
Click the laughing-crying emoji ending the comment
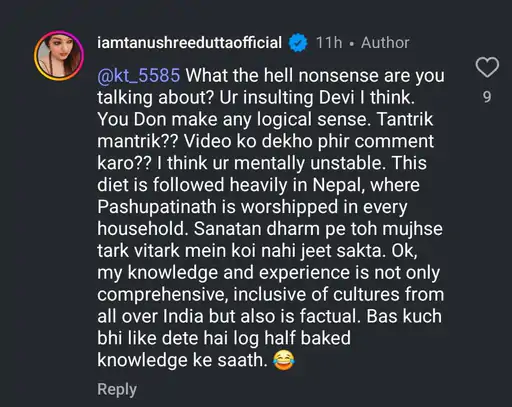284,360
